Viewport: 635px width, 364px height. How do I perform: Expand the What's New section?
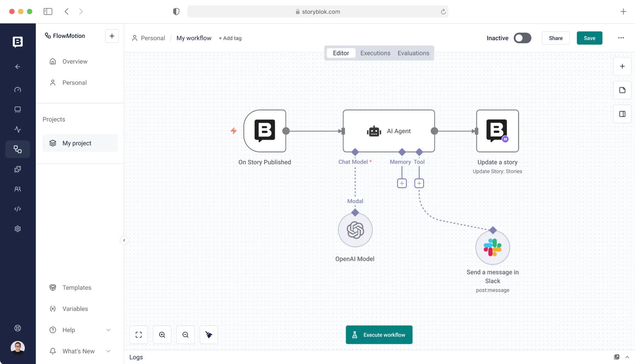[x=108, y=351]
